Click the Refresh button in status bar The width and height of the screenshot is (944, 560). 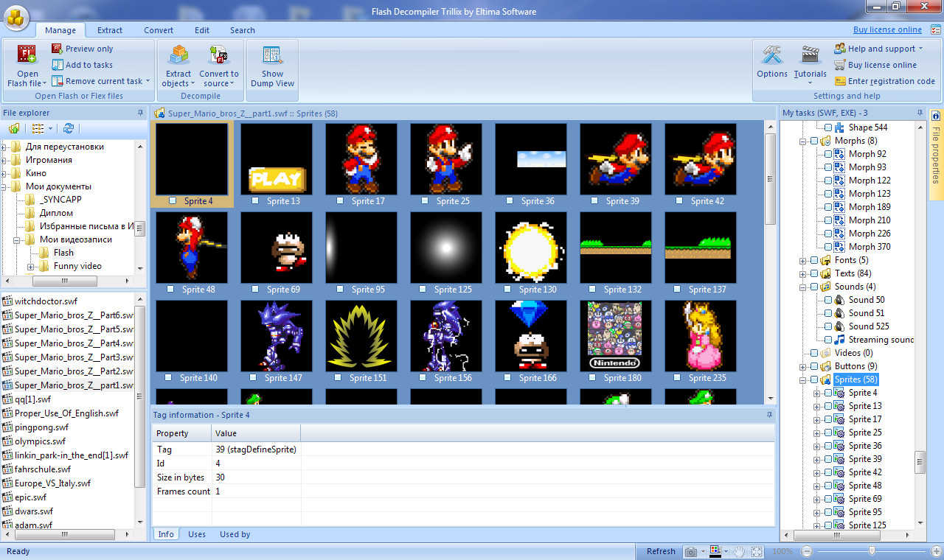pyautogui.click(x=661, y=551)
